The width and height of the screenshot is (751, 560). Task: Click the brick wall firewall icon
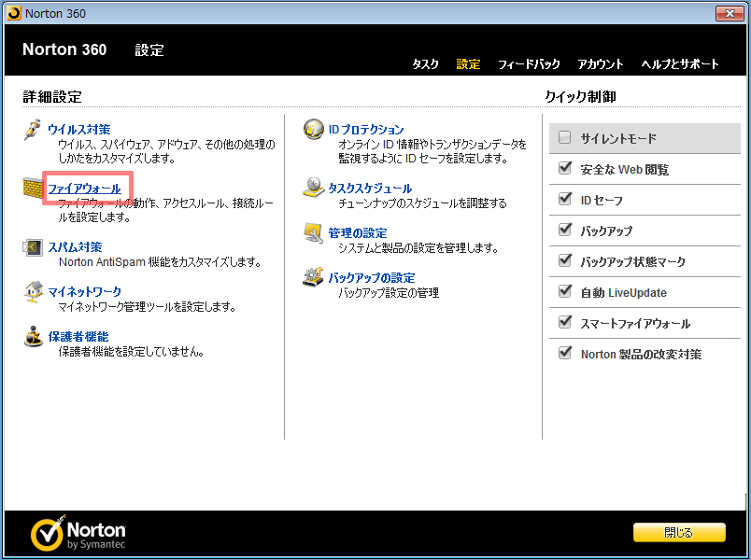[x=33, y=189]
